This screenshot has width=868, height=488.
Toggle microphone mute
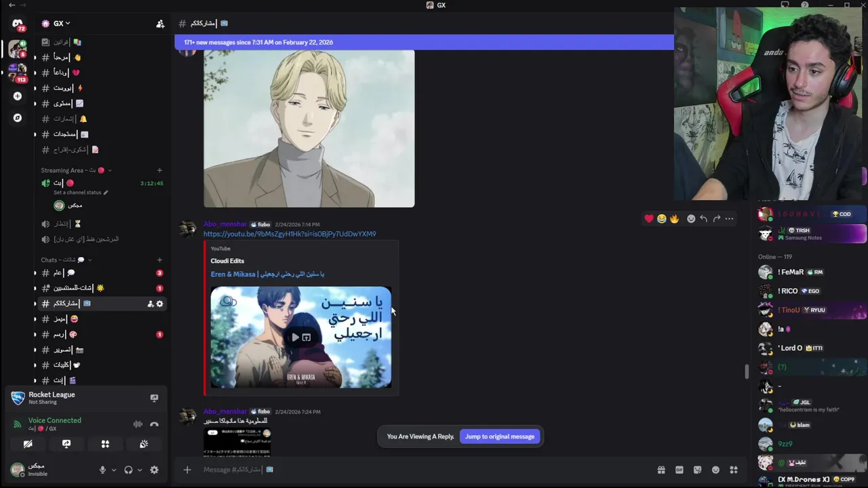point(103,470)
